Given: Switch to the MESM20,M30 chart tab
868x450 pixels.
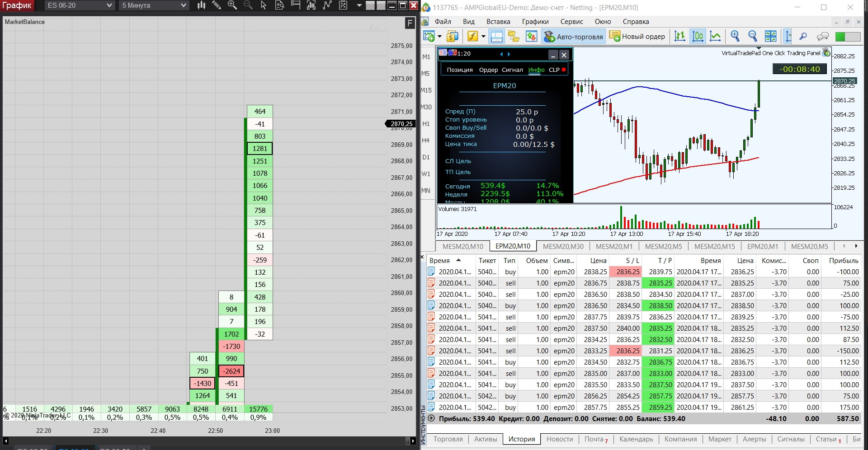Looking at the screenshot, I should click(563, 246).
